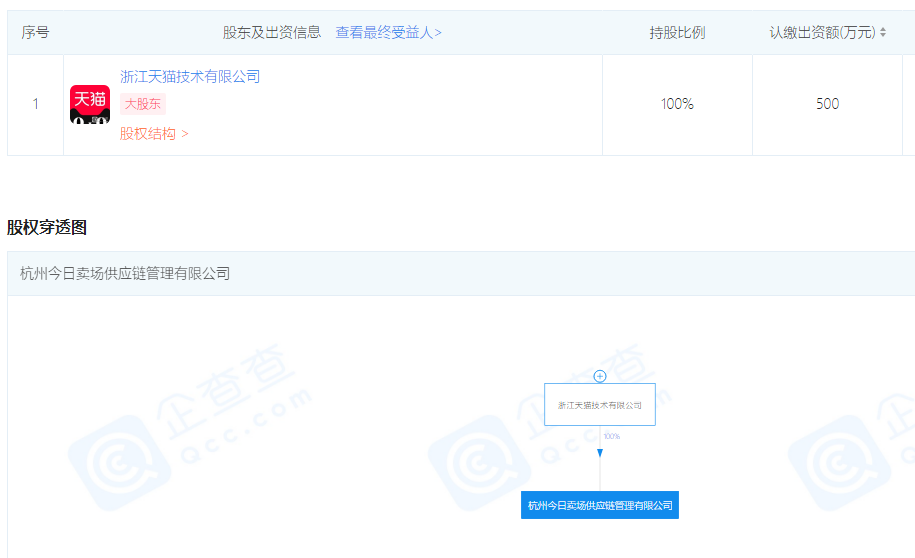Viewport: 915px width, 558px height.
Task: Click the 100% shareholding cell
Action: coord(677,104)
